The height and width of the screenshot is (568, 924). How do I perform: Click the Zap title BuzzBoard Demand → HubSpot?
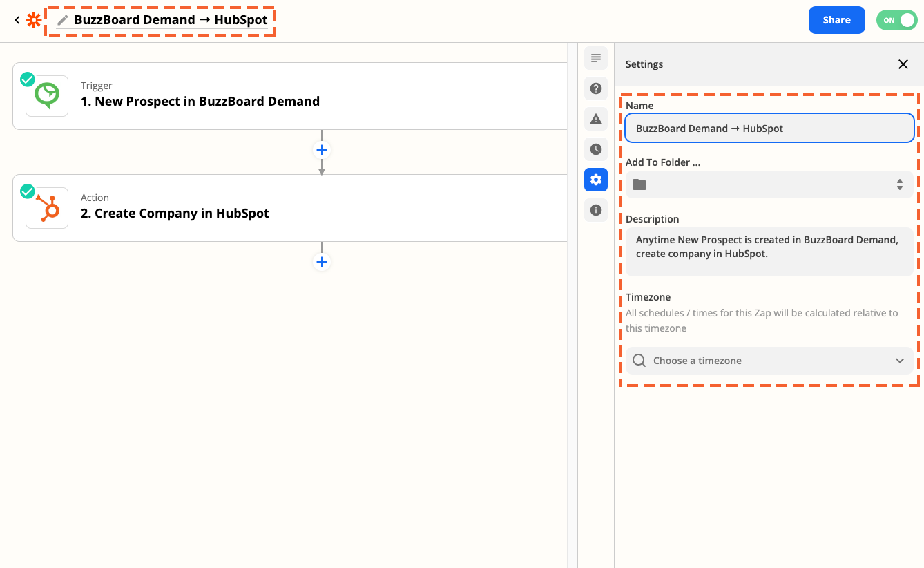(171, 20)
